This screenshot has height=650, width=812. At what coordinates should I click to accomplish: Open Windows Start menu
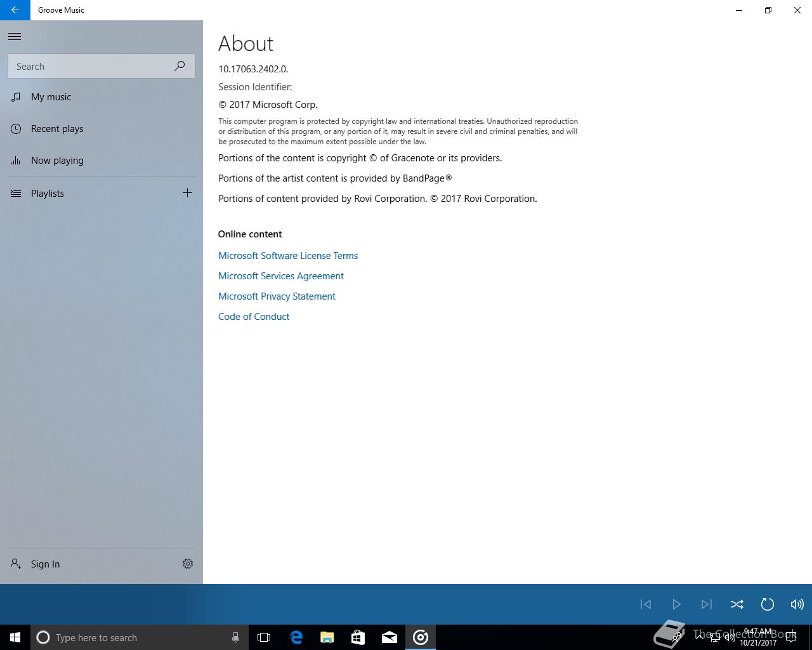click(x=15, y=637)
